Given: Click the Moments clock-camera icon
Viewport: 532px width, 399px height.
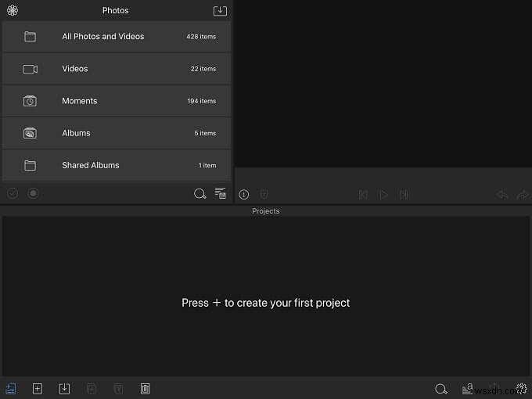Looking at the screenshot, I should point(31,101).
